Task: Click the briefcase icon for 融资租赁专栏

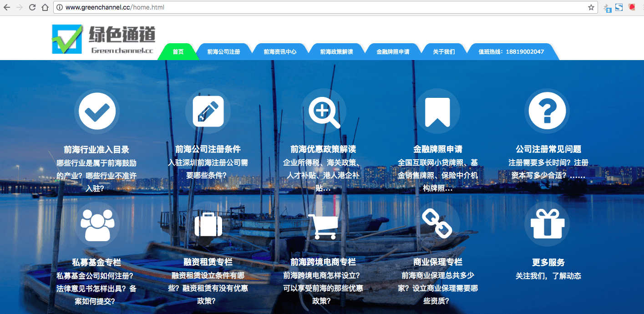Action: coord(208,224)
